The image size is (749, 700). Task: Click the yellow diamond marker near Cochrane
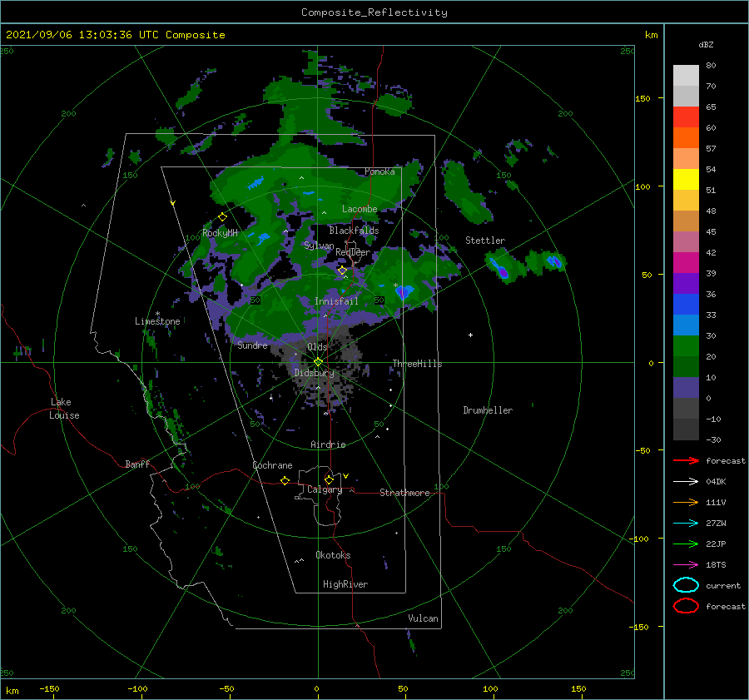(285, 480)
